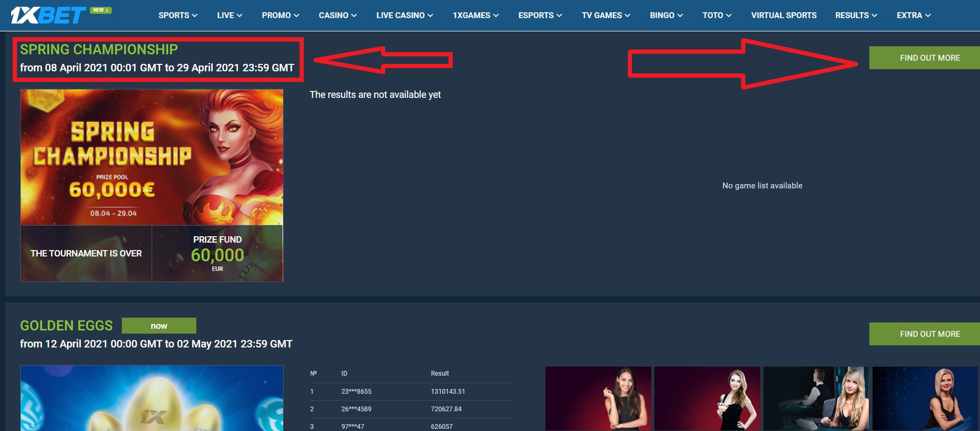Open the RESULTS menu
The width and height of the screenshot is (980, 431).
tap(856, 15)
